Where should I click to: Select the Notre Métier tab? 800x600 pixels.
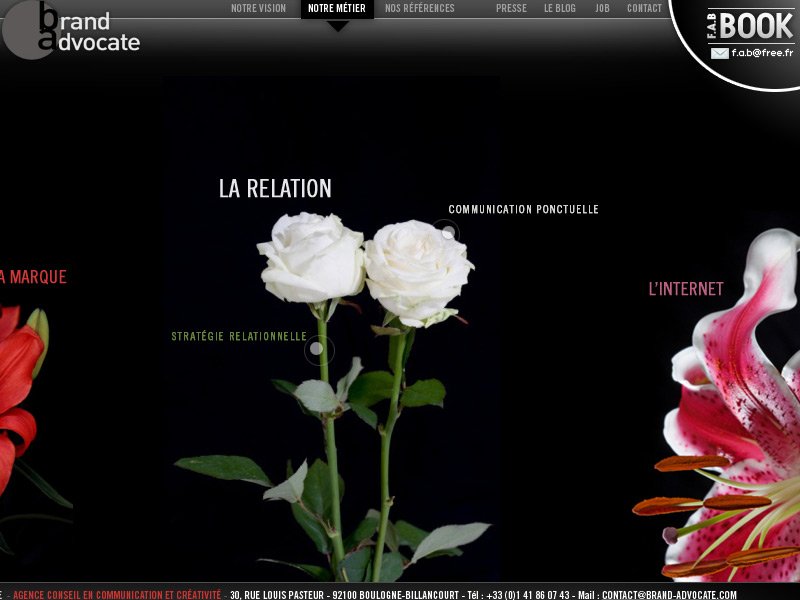tap(337, 9)
